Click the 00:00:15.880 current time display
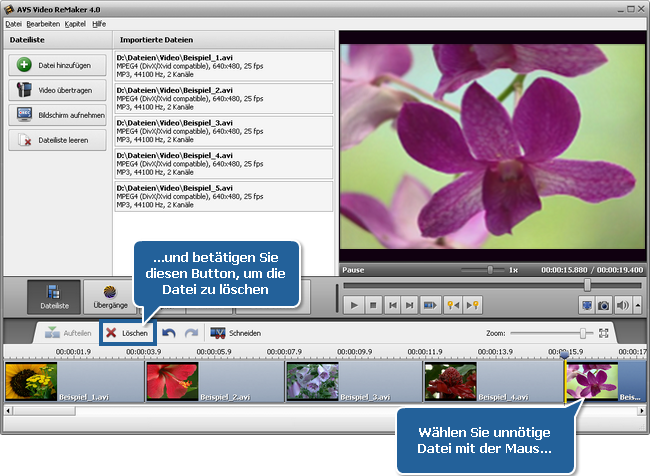Screen dimensions: 650x476 pos(564,270)
